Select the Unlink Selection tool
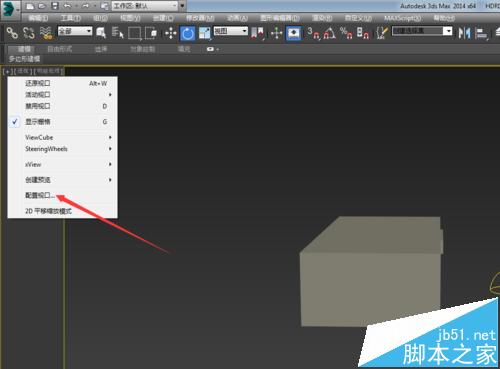The image size is (500, 369). 29,33
